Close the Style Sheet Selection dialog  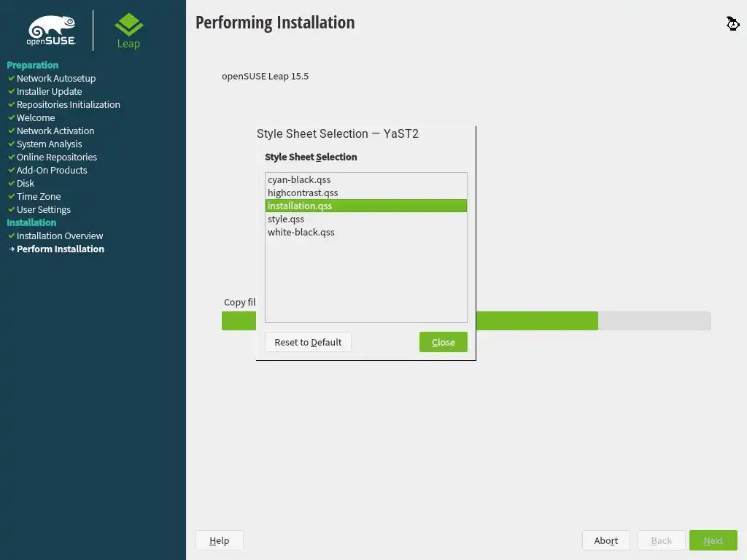coord(443,342)
